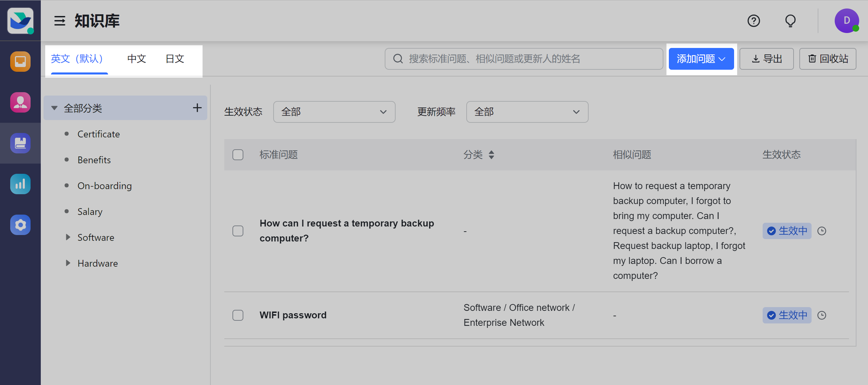Select the knowledge base book icon

(20, 143)
